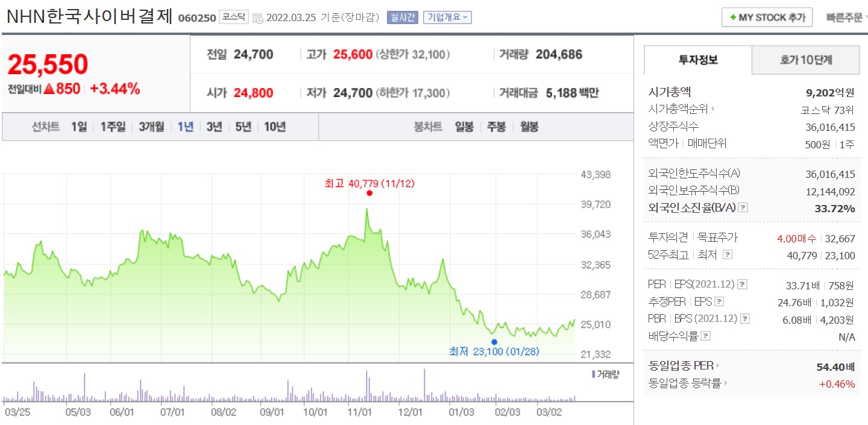
Task: Click red 최고 40,779 marker dot
Action: point(370,194)
